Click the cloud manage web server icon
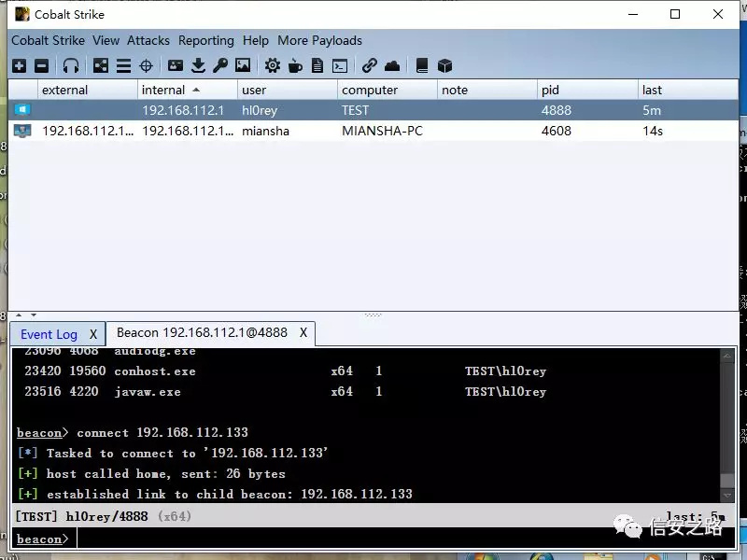 pos(392,65)
